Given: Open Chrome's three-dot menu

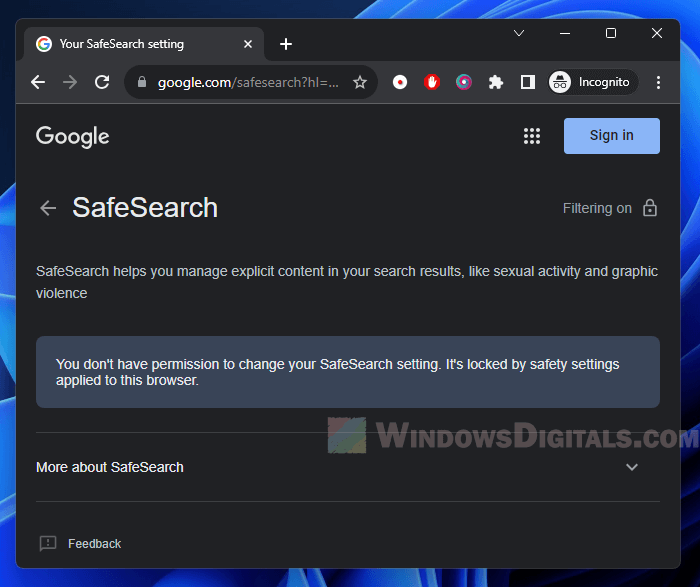Looking at the screenshot, I should coord(658,82).
